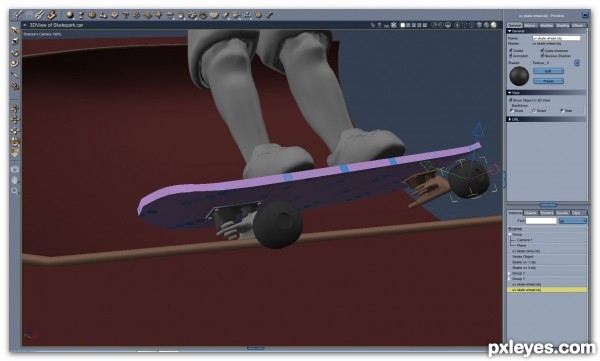
Task: Toggle the Casts shadows checkbox
Action: pyautogui.click(x=542, y=50)
